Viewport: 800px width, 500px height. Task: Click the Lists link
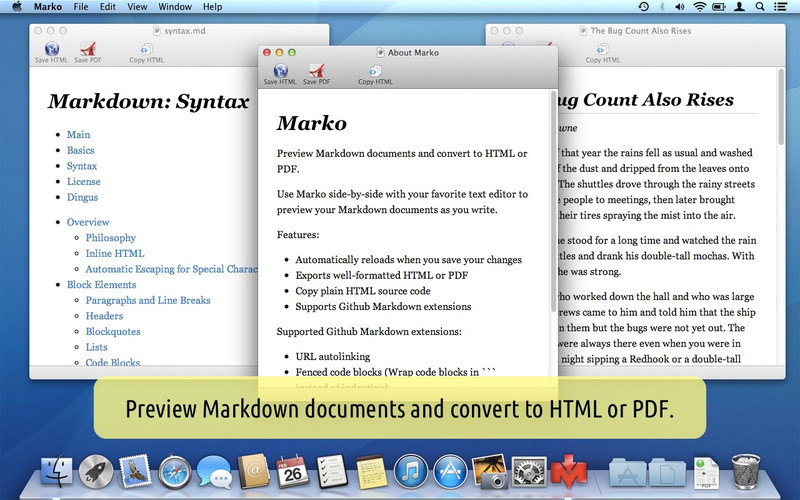96,347
